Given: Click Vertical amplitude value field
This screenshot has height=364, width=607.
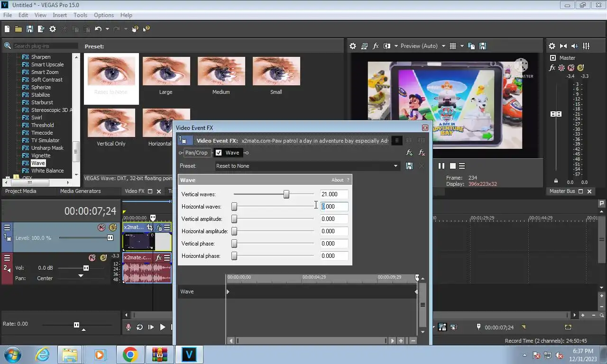Looking at the screenshot, I should [334, 219].
